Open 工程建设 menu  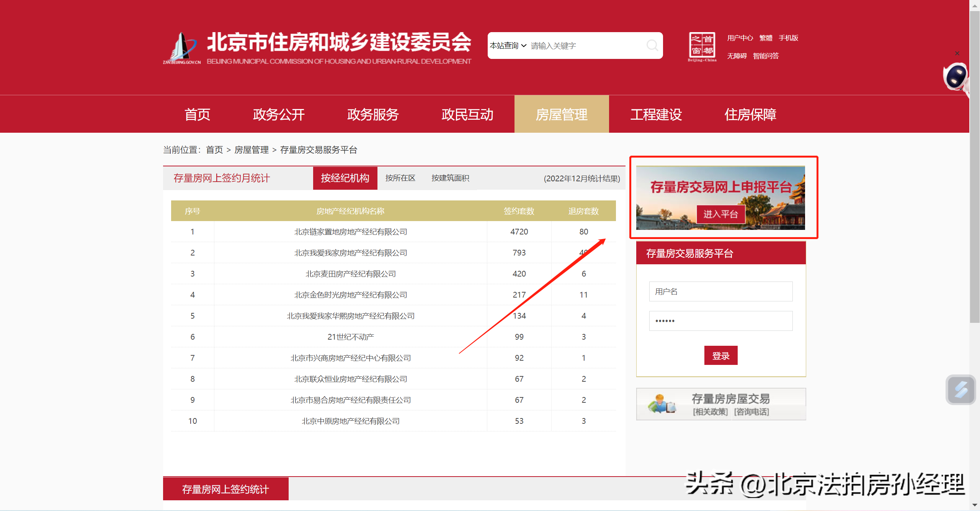tap(656, 114)
